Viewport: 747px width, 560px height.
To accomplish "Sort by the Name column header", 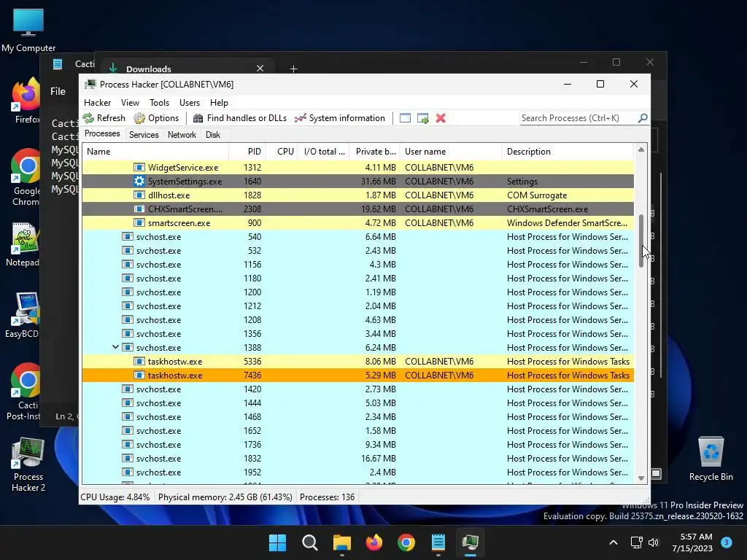I will click(x=156, y=152).
